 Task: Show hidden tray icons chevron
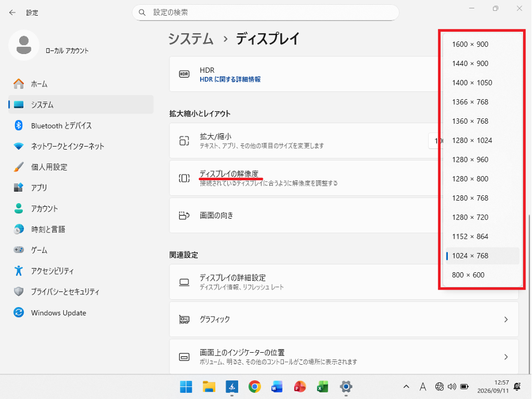point(406,386)
